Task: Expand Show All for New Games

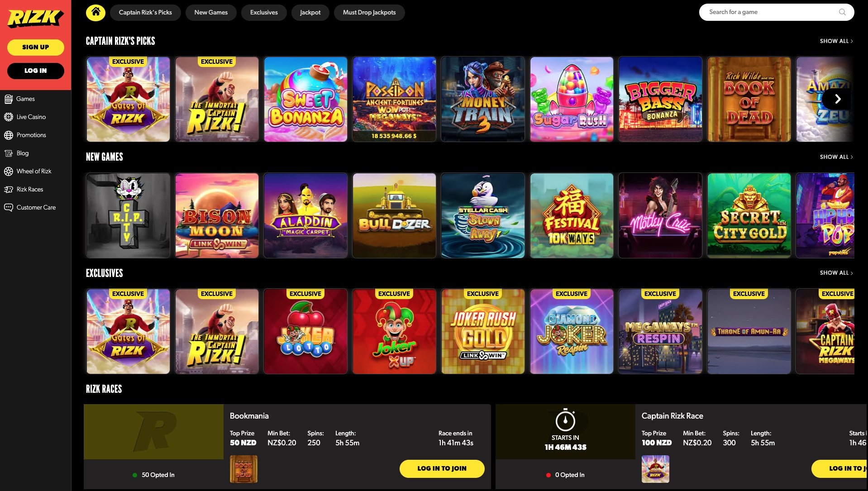Action: [836, 157]
